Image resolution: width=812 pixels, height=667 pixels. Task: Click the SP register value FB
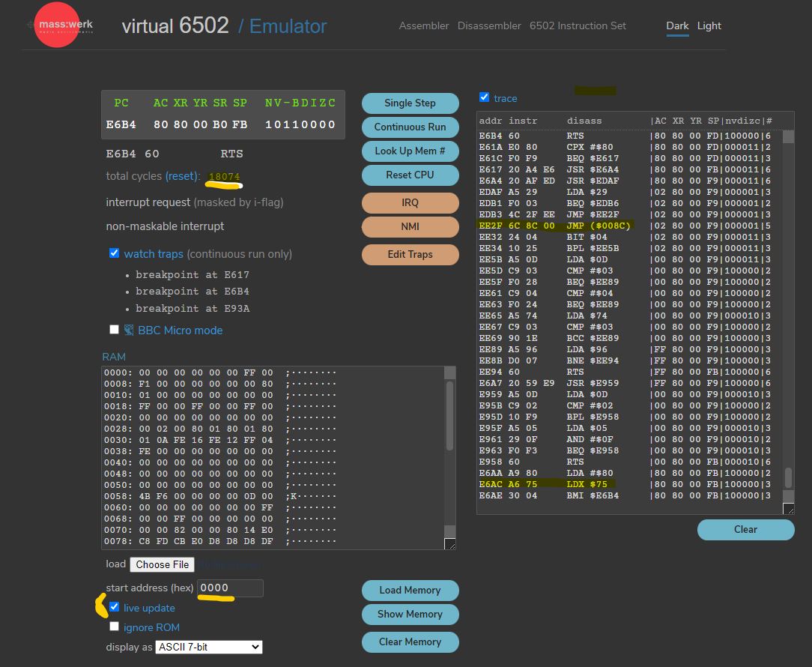[x=240, y=124]
